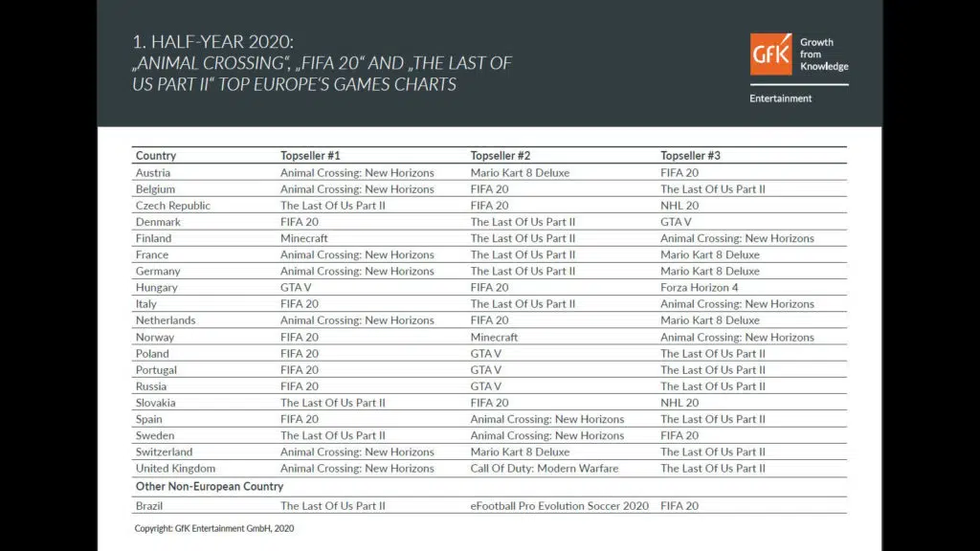Image resolution: width=980 pixels, height=551 pixels.
Task: Click Germany's topseller #3 'Mario Kart 8 Deluxe'
Action: click(710, 271)
